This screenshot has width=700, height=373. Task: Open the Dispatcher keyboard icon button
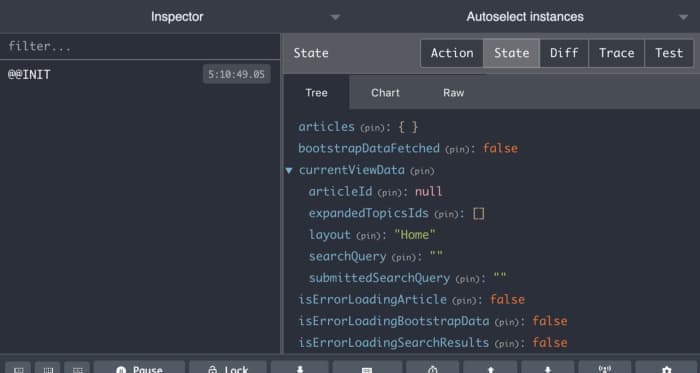[367, 368]
